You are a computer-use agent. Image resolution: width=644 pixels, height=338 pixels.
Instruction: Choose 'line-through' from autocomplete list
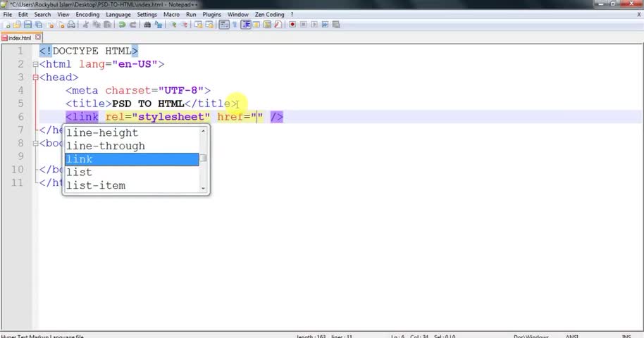(x=132, y=146)
